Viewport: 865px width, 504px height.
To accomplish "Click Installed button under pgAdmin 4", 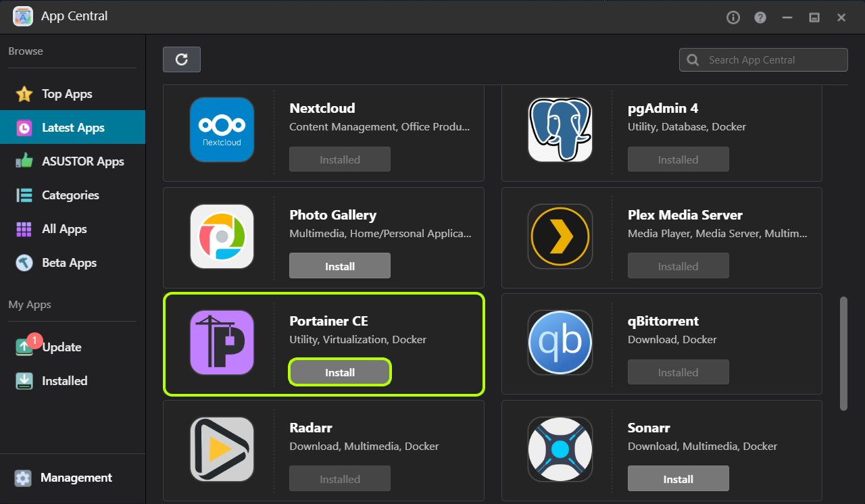I will [x=678, y=159].
